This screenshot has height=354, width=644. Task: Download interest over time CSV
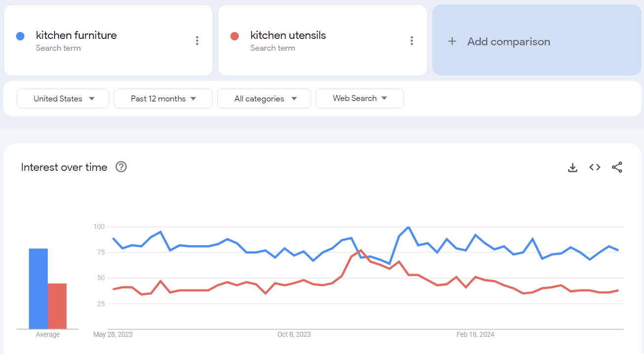(x=573, y=167)
